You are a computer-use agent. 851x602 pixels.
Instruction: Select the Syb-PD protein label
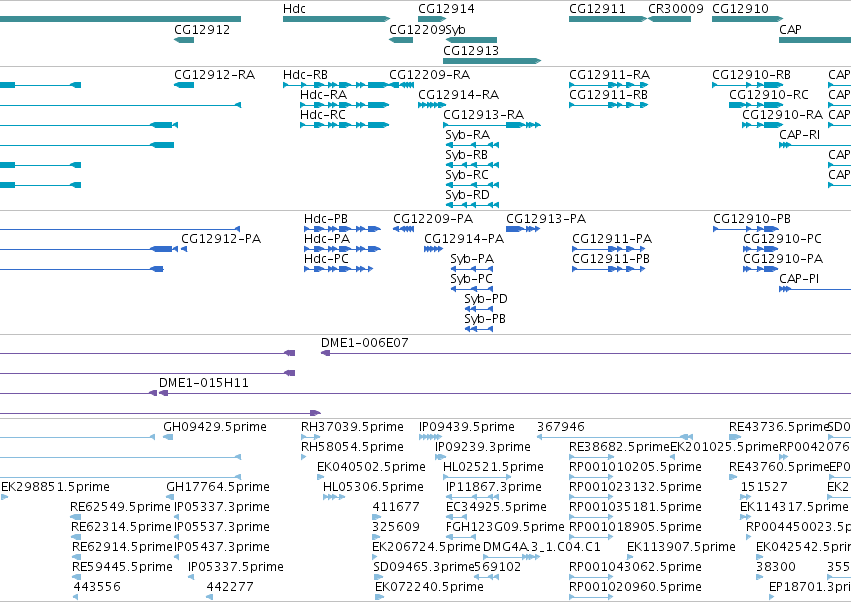[486, 300]
